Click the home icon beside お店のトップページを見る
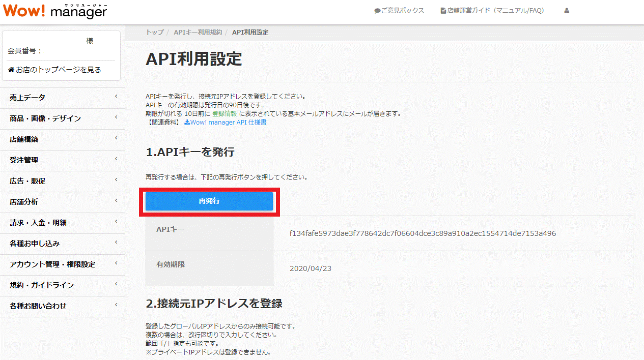Viewport: 644px width, 360px height. pyautogui.click(x=11, y=70)
